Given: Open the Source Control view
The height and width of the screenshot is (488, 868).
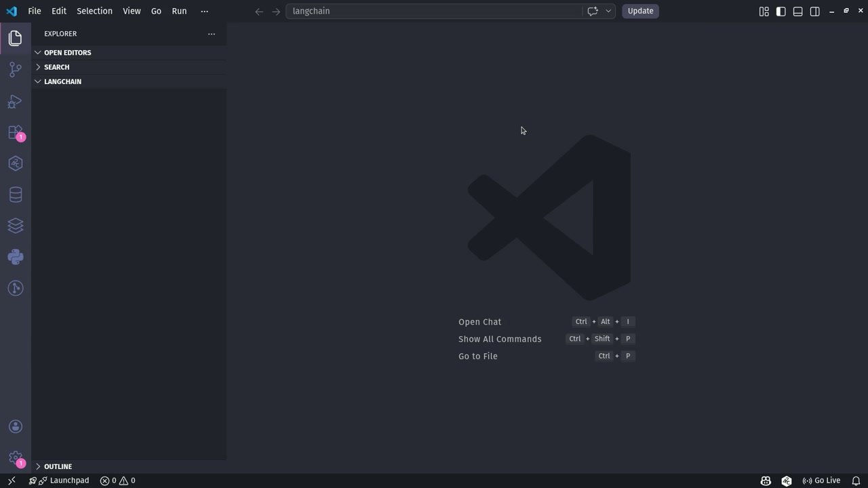Looking at the screenshot, I should tap(15, 69).
